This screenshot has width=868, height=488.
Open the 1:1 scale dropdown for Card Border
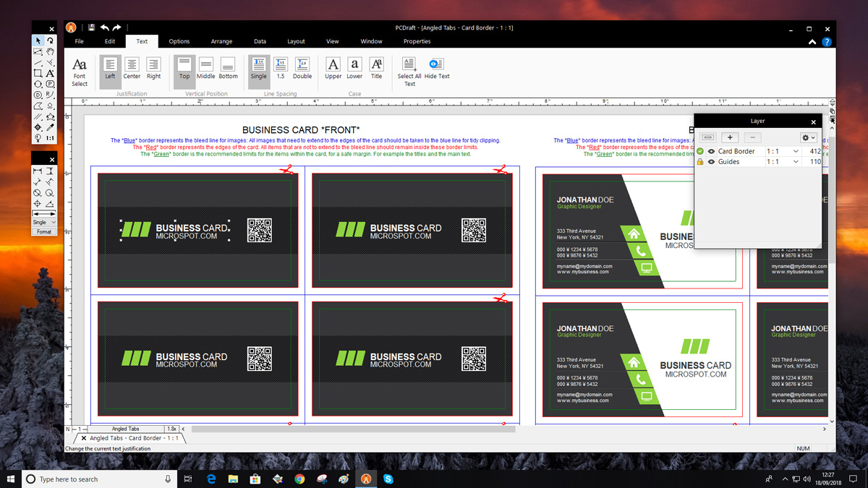[x=796, y=151]
